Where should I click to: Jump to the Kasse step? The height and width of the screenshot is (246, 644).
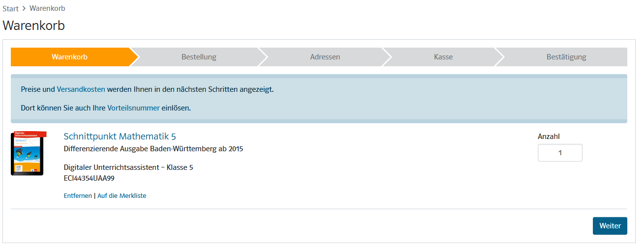(443, 57)
